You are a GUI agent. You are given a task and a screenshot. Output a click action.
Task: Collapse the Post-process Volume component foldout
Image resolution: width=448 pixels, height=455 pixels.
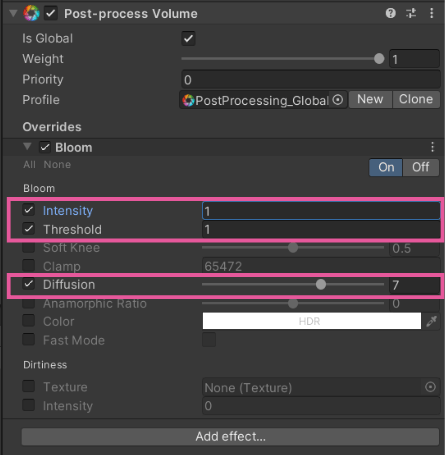click(13, 13)
